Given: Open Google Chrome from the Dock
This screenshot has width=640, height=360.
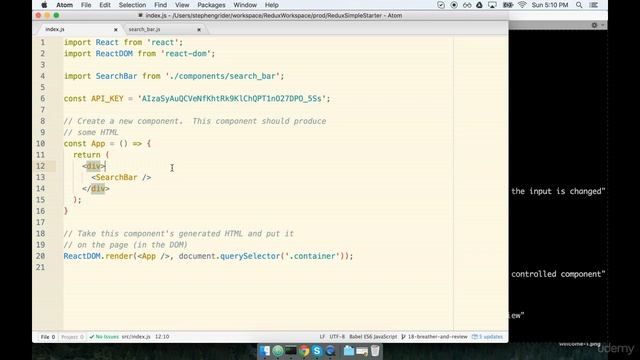Looking at the screenshot, I should 304,351.
